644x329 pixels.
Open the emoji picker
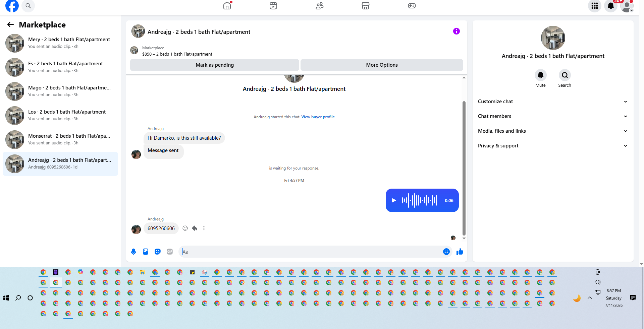click(446, 252)
